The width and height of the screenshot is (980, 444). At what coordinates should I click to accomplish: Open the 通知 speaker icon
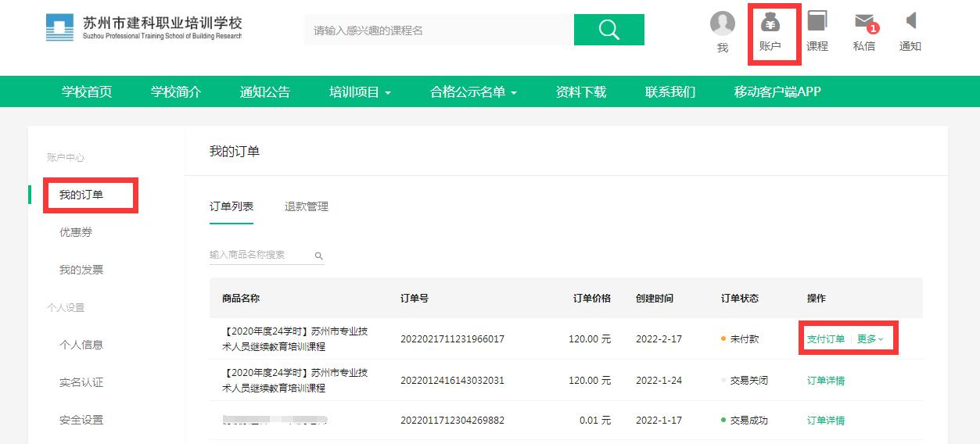pyautogui.click(x=910, y=22)
